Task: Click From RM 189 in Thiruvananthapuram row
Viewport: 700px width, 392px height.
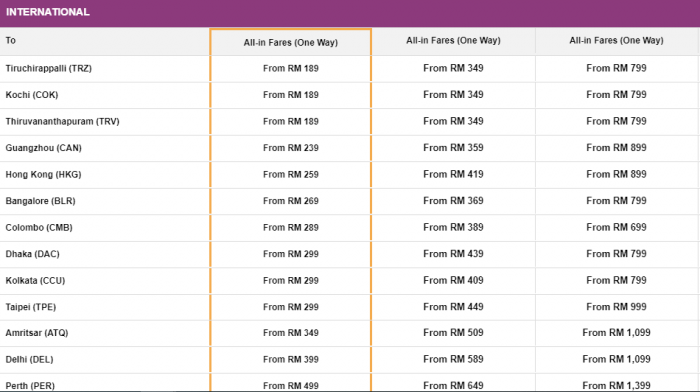Action: point(291,121)
